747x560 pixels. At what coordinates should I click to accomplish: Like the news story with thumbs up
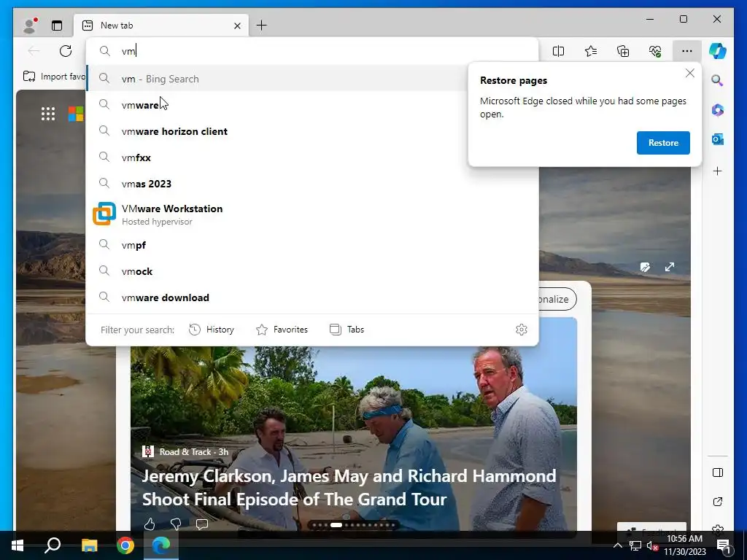(x=149, y=524)
